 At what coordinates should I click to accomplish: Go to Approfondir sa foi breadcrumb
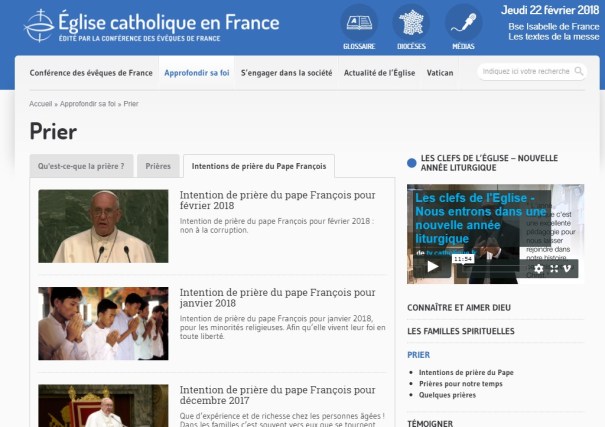(x=88, y=104)
